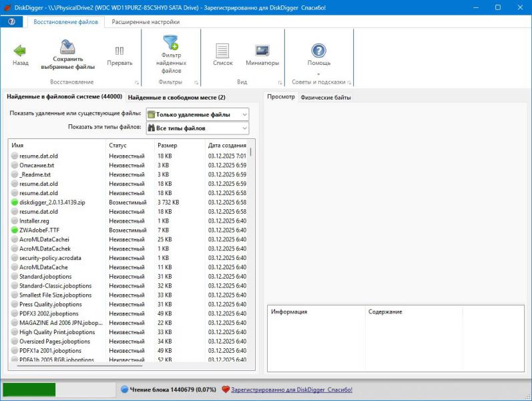Open the Help icon (Помощь) in ribbon
Viewport: 532px width, 401px height.
(x=318, y=51)
